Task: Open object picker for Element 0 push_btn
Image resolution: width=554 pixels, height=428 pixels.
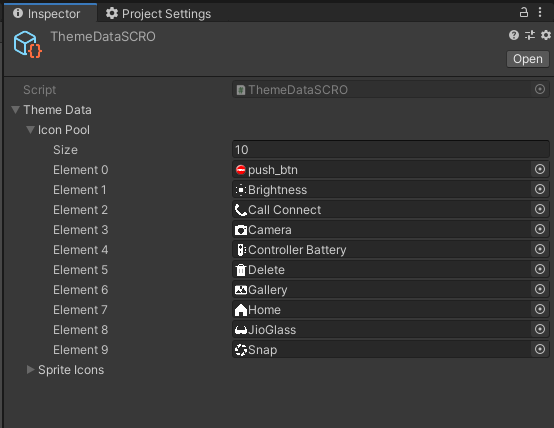Action: click(x=540, y=169)
